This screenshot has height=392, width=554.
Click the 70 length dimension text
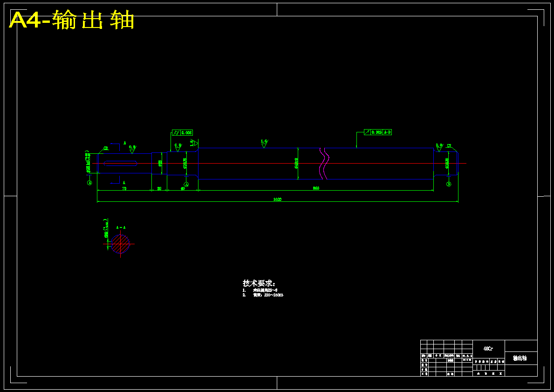point(124,188)
